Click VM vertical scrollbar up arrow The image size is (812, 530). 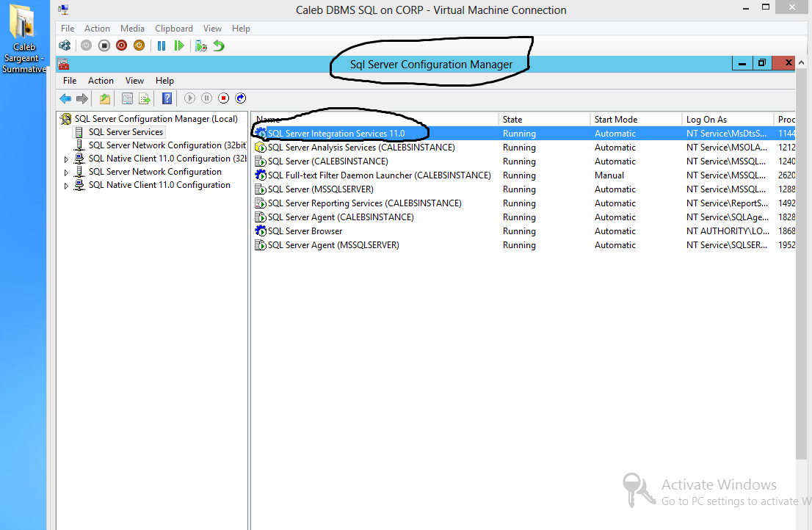point(801,62)
